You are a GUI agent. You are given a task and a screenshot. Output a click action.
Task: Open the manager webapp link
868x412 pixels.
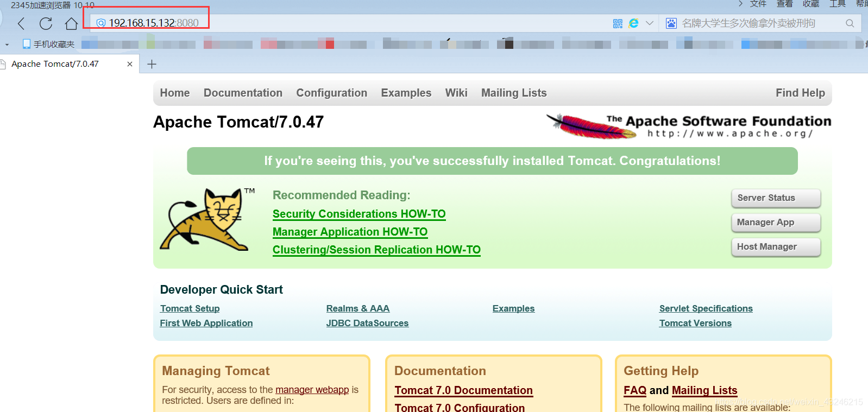click(312, 390)
